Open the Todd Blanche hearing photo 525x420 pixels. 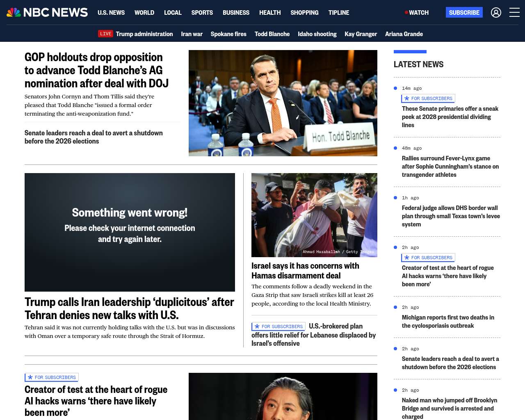283,103
